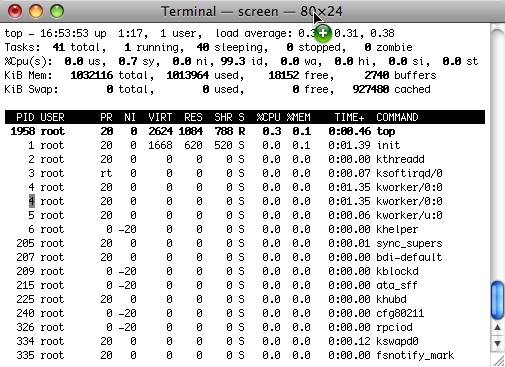The height and width of the screenshot is (367, 505).
Task: Select the 'init' process name
Action: click(388, 145)
